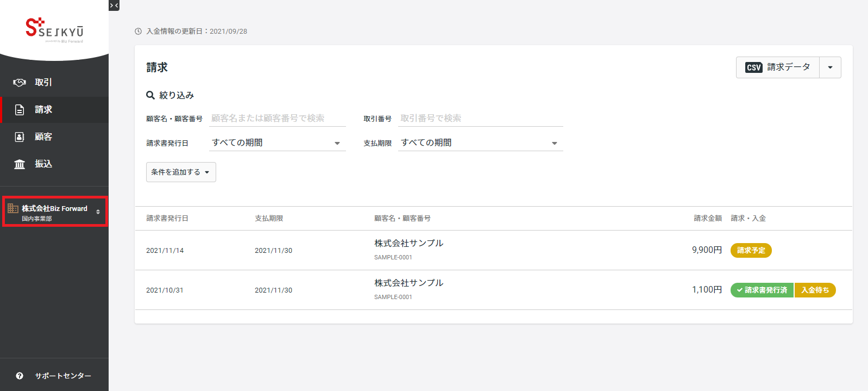Click the 支払期限 column header
Image resolution: width=868 pixels, height=391 pixels.
pos(269,218)
